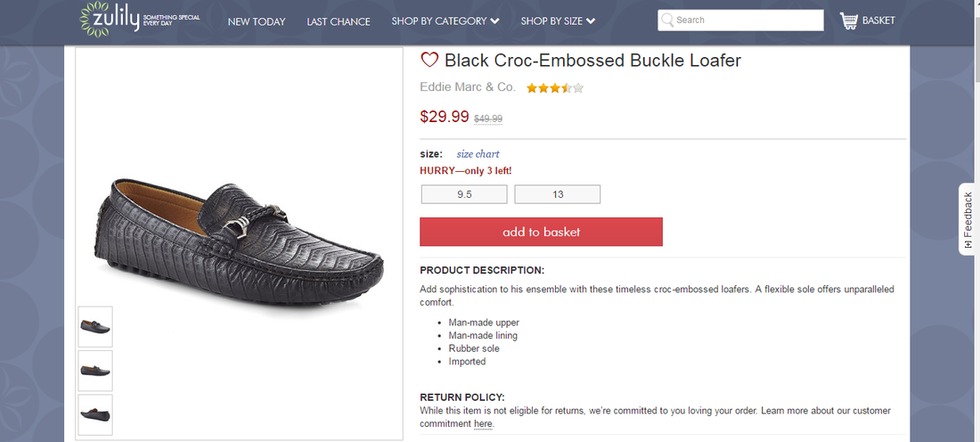
Task: View the third loafer thumbnail
Action: coord(96,414)
